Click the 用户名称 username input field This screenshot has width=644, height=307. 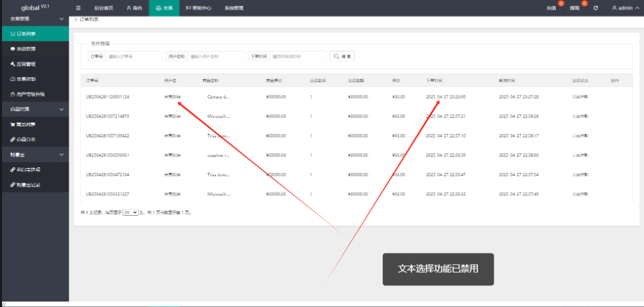pos(215,56)
